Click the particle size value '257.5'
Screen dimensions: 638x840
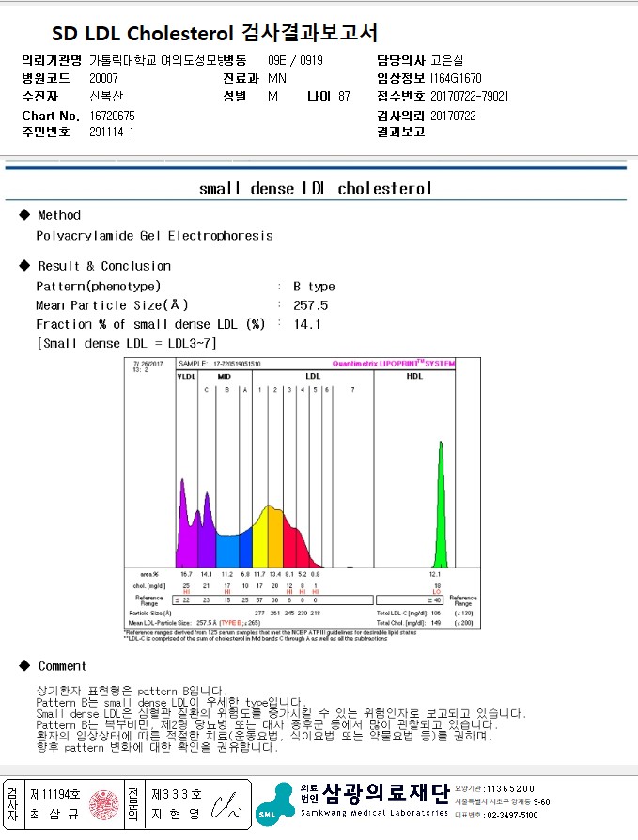pyautogui.click(x=310, y=305)
